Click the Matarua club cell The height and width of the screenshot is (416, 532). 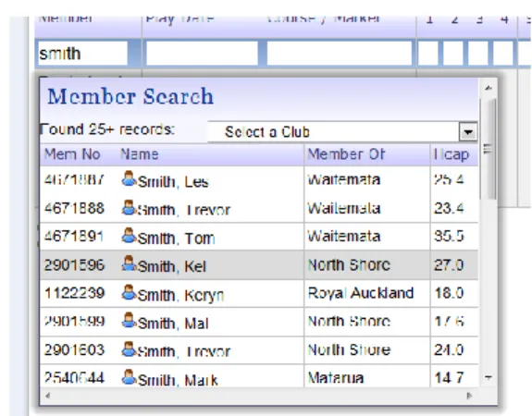336,377
